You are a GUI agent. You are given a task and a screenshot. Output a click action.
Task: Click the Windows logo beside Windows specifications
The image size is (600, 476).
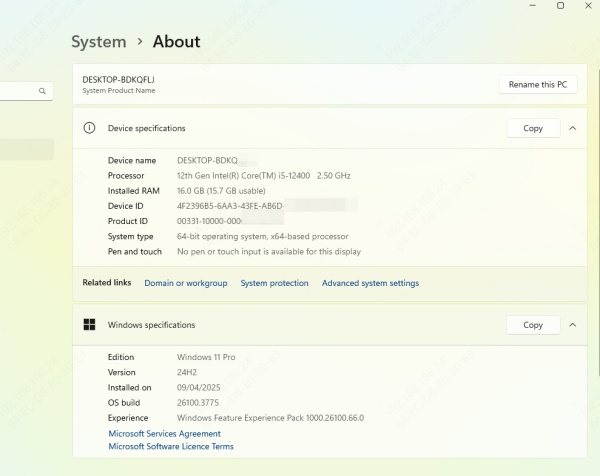click(89, 325)
